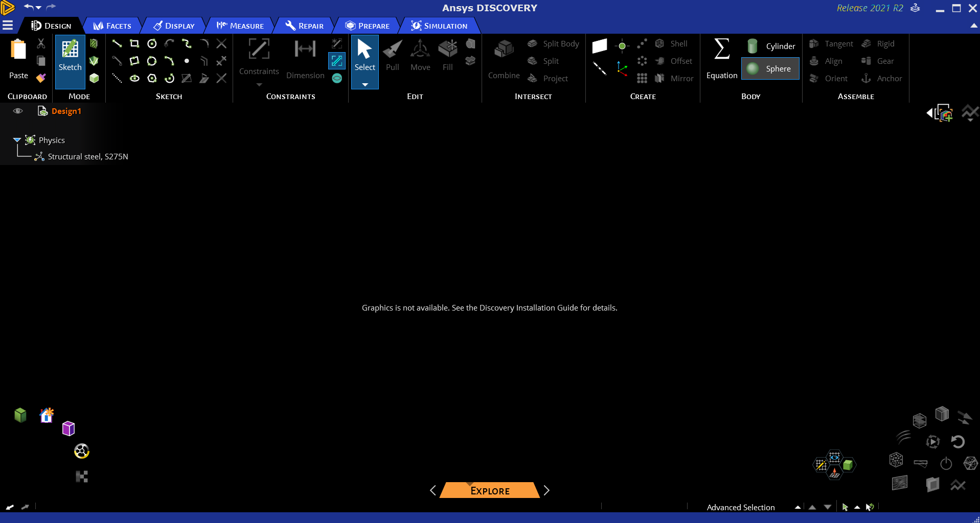The width and height of the screenshot is (980, 523).
Task: Switch to the Display tab
Action: (174, 26)
